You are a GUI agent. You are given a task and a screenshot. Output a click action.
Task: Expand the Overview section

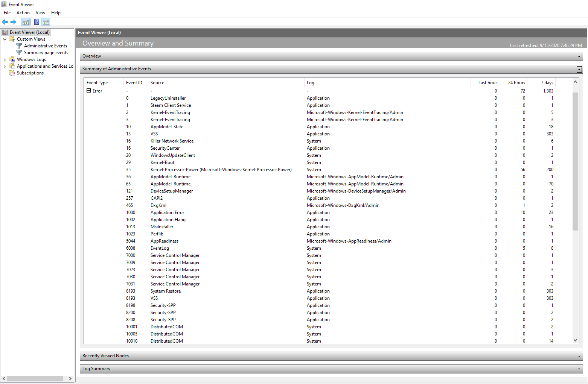[579, 56]
